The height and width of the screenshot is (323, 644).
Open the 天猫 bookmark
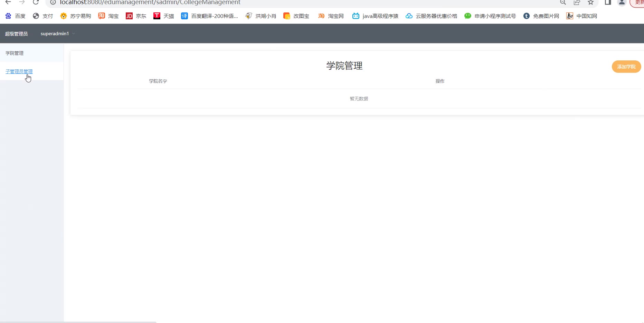[x=163, y=16]
